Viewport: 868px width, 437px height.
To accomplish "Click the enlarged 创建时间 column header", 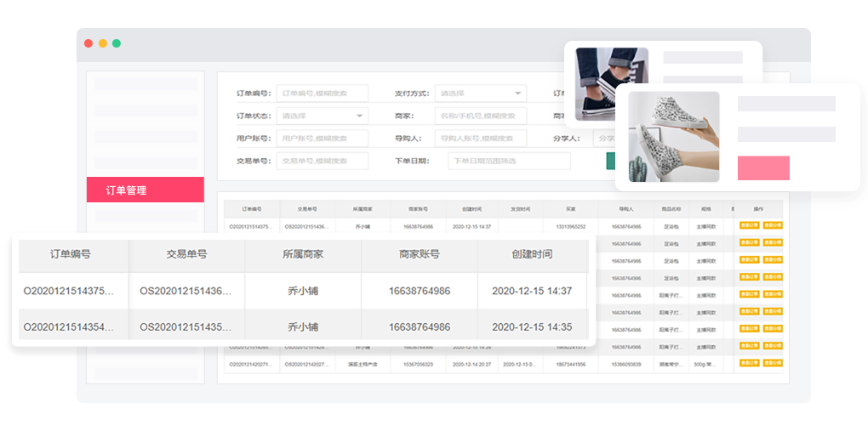I will click(532, 254).
